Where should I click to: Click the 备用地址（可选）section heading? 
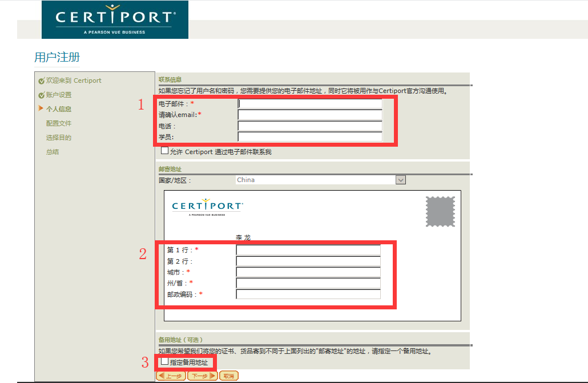point(180,340)
